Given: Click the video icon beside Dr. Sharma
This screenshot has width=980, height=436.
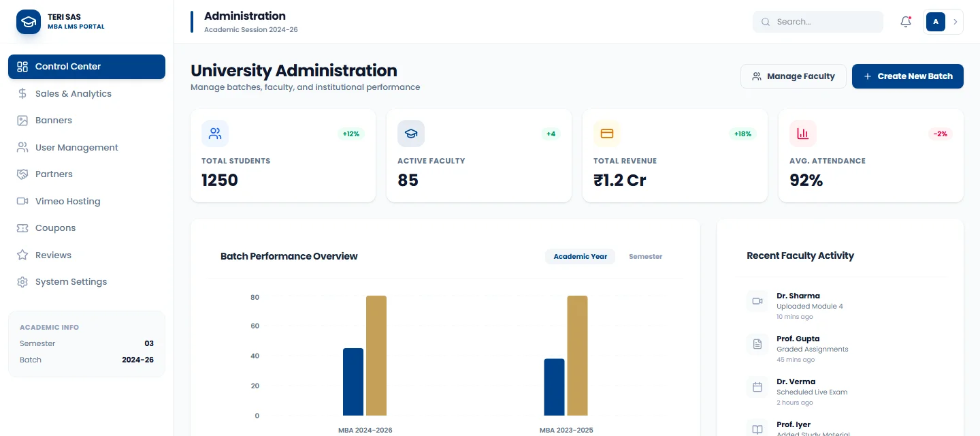Looking at the screenshot, I should pos(757,301).
